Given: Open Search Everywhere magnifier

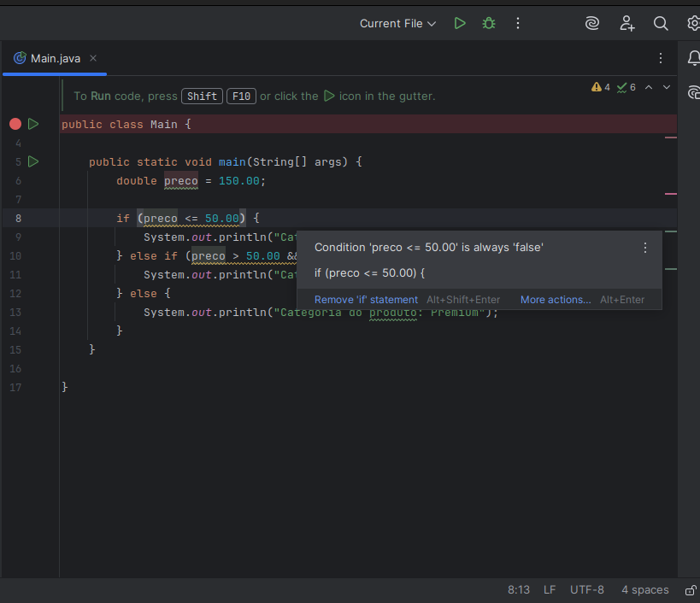Looking at the screenshot, I should pos(661,23).
